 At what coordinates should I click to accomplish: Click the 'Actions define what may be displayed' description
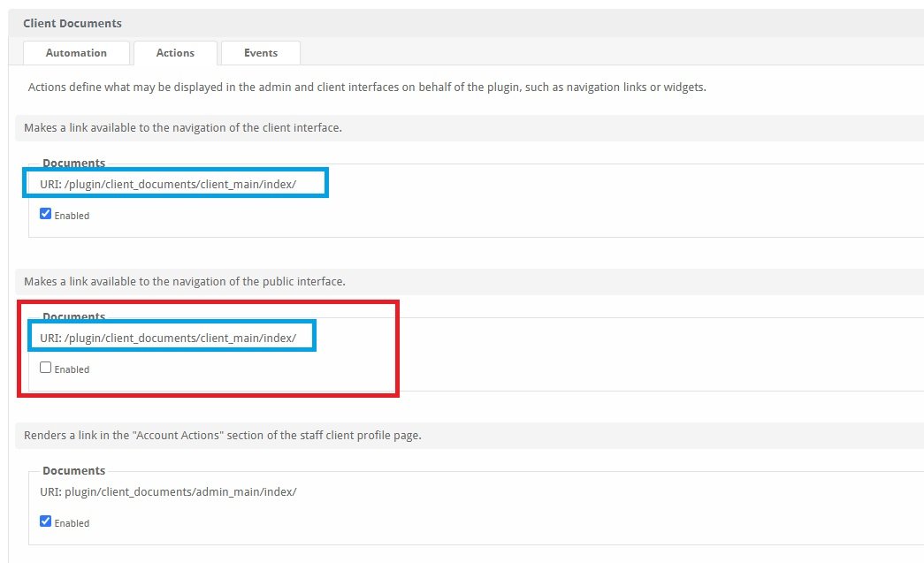(367, 87)
